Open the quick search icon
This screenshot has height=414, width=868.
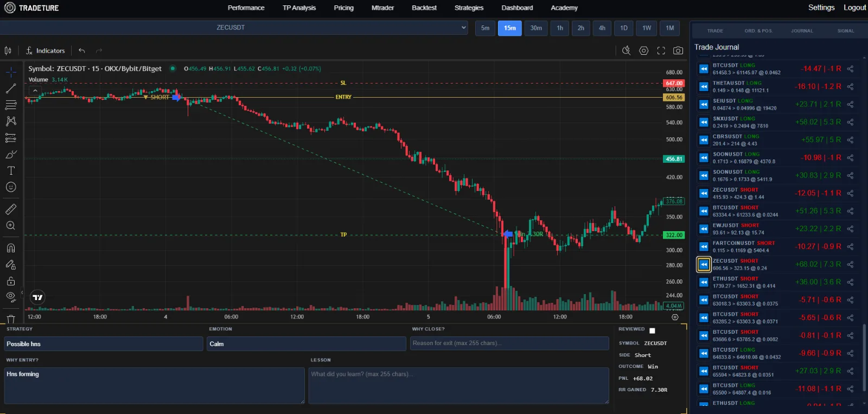click(x=626, y=50)
